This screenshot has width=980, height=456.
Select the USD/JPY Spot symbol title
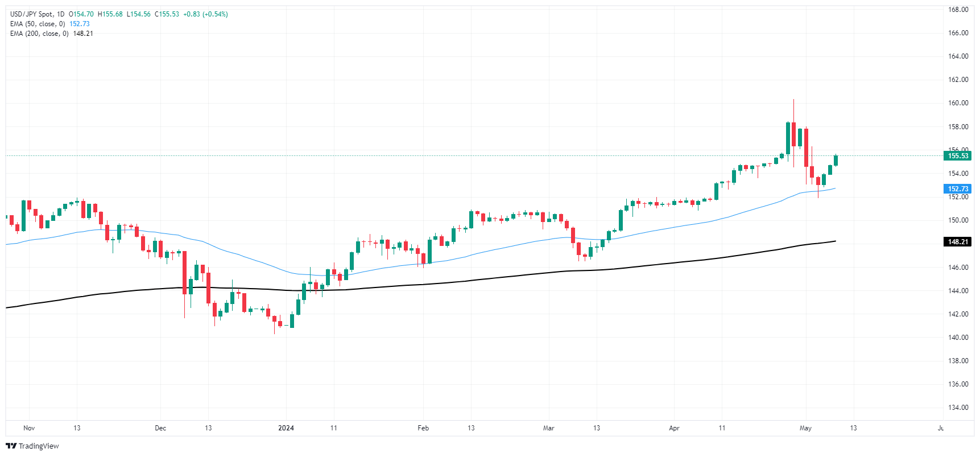(x=31, y=14)
